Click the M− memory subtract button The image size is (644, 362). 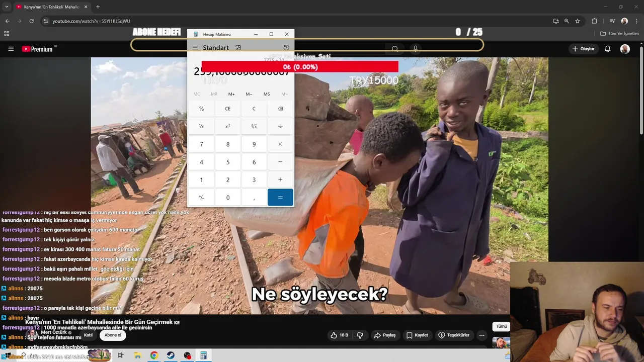coord(249,94)
